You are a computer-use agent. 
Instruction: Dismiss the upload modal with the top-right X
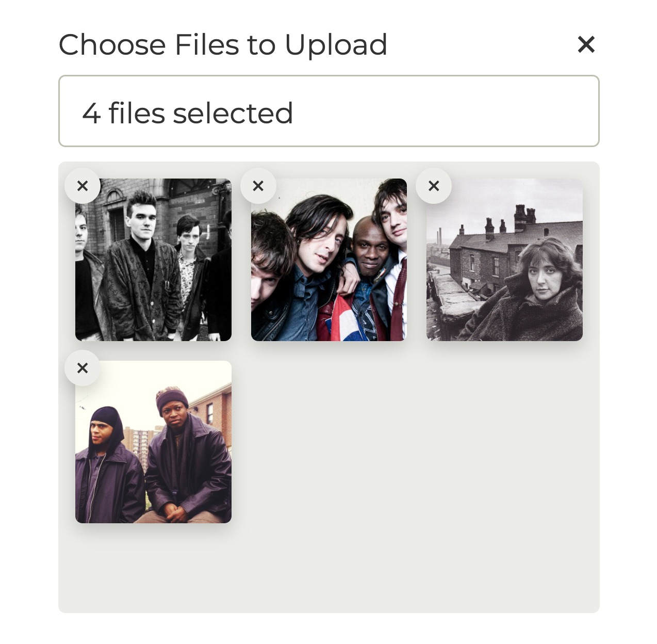(x=586, y=44)
